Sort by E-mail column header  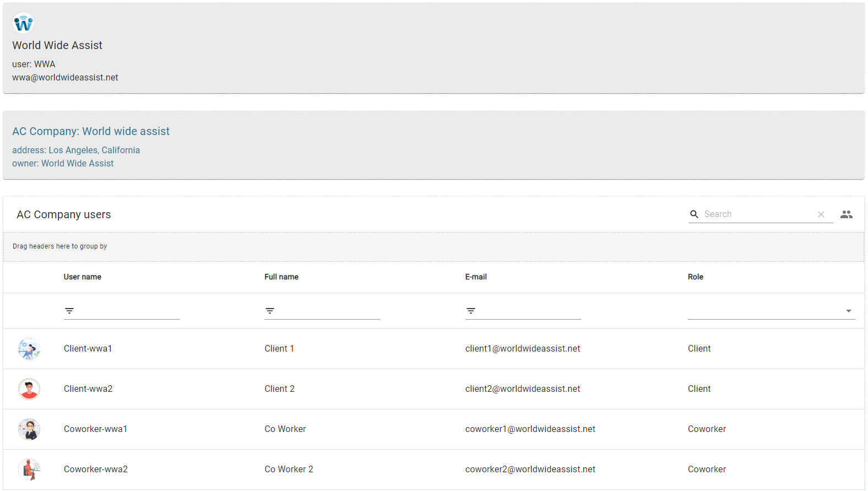coord(476,277)
